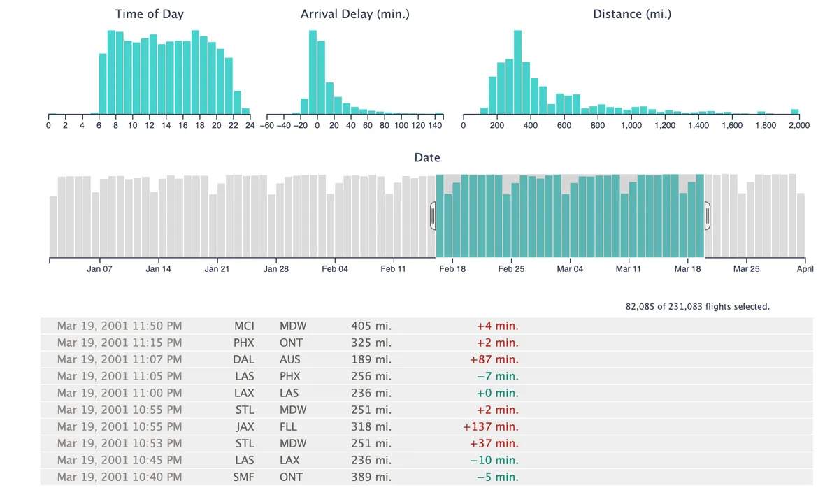This screenshot has height=504, width=839.
Task: Click origin airport DAL
Action: pyautogui.click(x=244, y=359)
